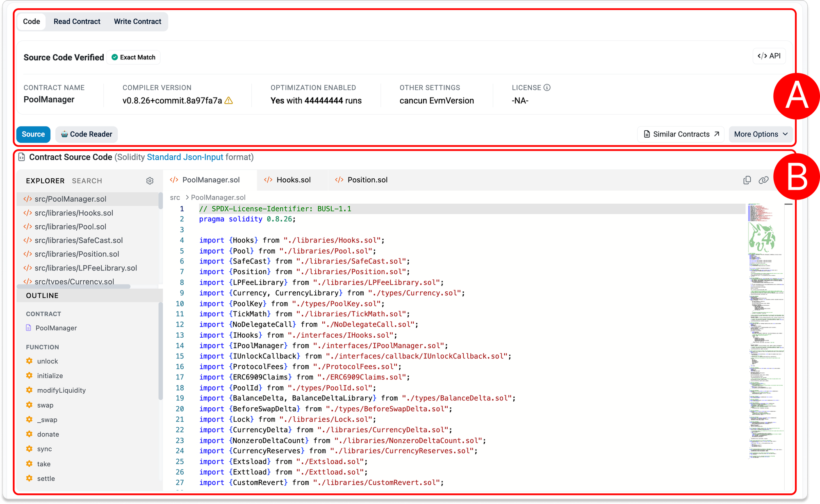Click the Code Reader button

[x=87, y=134]
